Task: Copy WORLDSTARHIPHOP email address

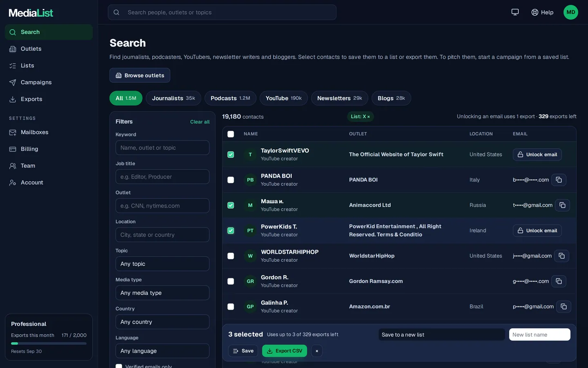Action: point(561,256)
